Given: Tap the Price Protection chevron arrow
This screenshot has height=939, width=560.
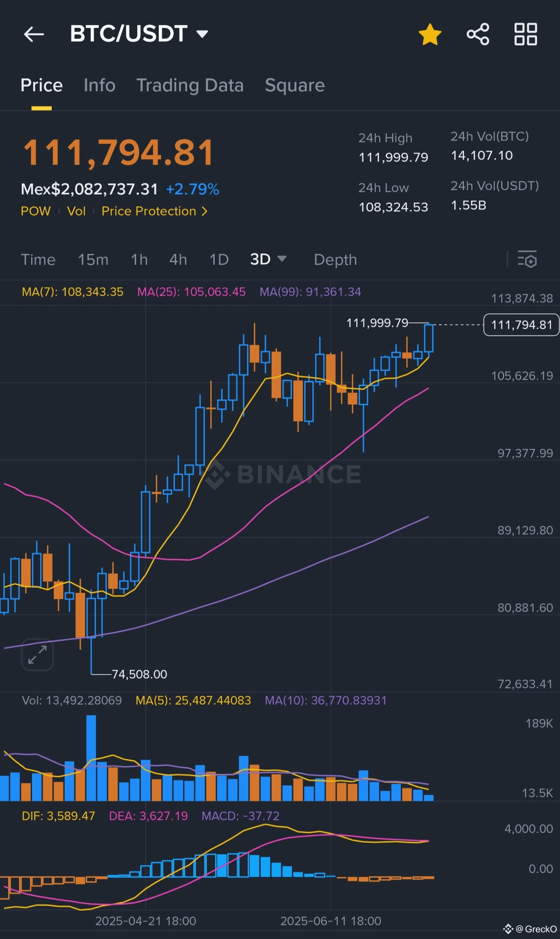Looking at the screenshot, I should [204, 211].
